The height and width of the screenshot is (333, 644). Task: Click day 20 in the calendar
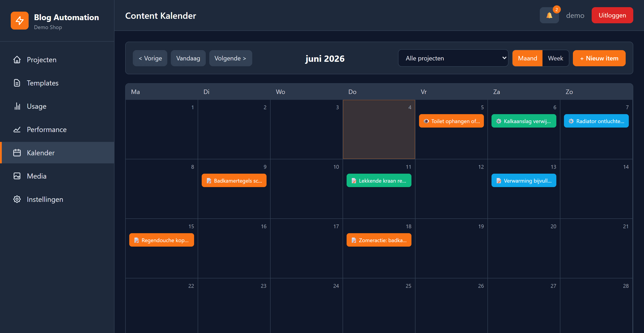click(524, 249)
